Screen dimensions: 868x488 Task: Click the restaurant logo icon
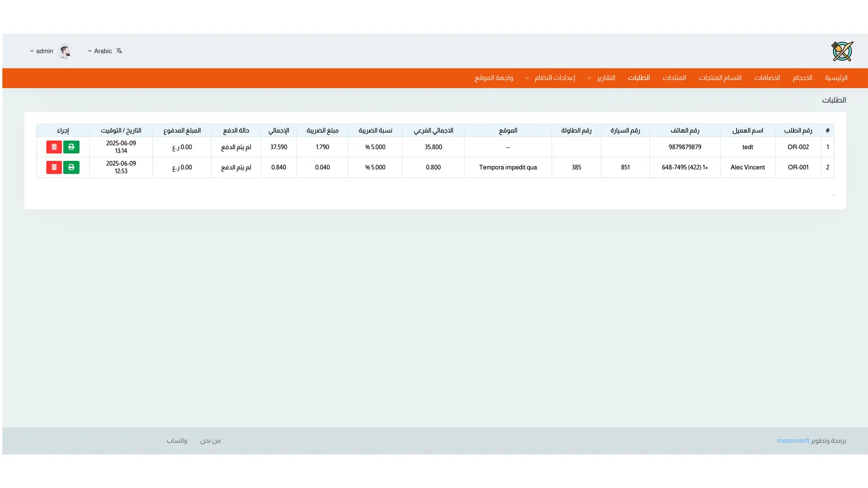(842, 51)
